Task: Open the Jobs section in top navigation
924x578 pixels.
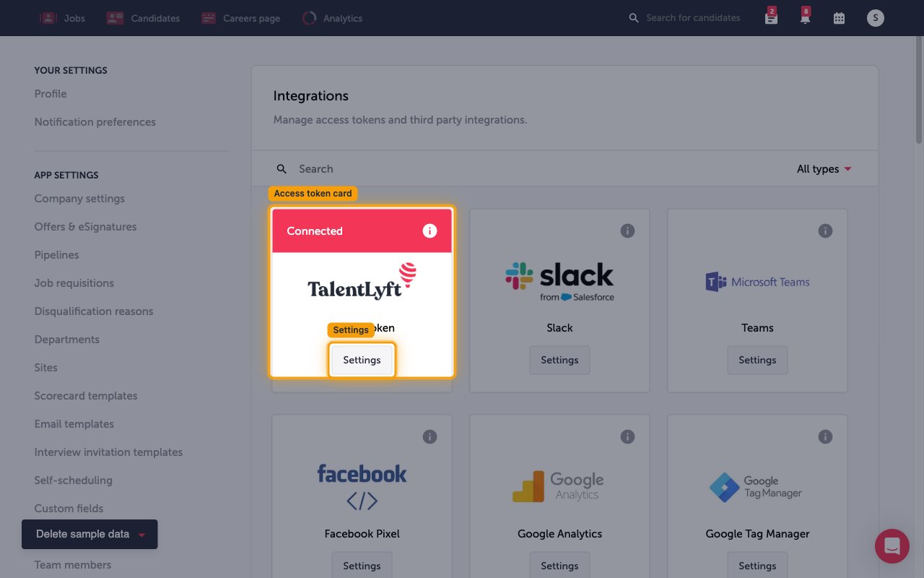Action: 62,18
